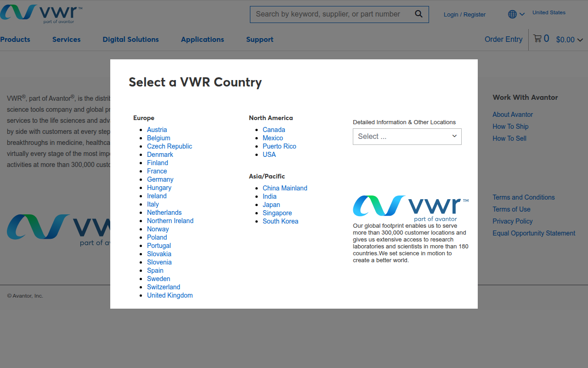Choose Portugal
The width and height of the screenshot is (588, 368).
[x=159, y=246]
